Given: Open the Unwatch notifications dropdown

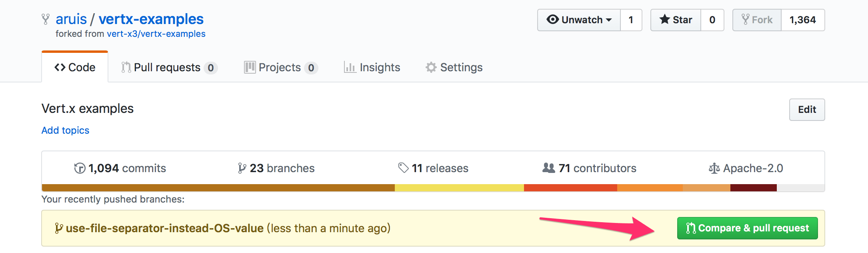Looking at the screenshot, I should tap(579, 20).
